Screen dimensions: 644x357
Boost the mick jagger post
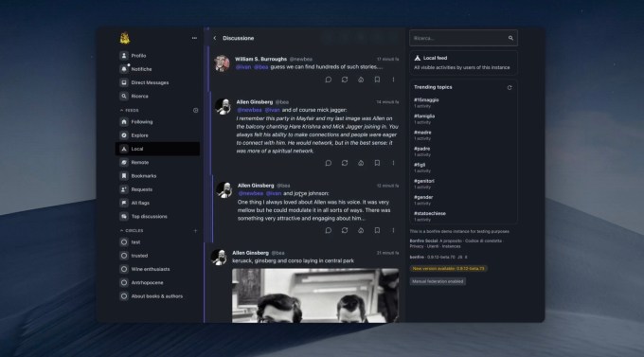pyautogui.click(x=345, y=163)
